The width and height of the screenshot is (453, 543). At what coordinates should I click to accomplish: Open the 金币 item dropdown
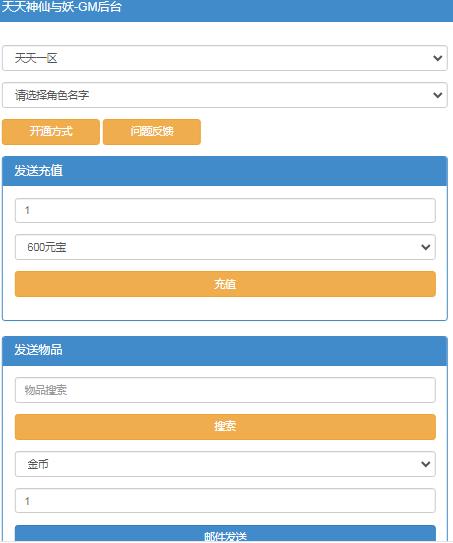pyautogui.click(x=225, y=464)
